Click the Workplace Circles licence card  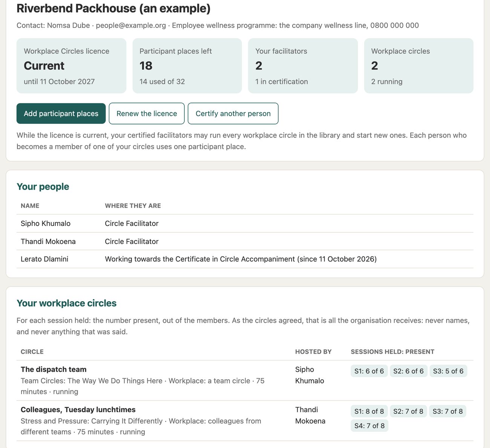point(71,66)
